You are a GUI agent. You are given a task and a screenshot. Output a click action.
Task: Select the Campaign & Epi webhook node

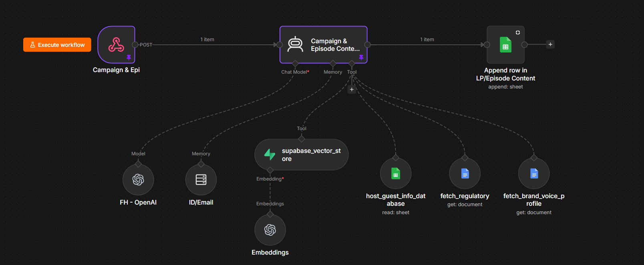point(117,45)
